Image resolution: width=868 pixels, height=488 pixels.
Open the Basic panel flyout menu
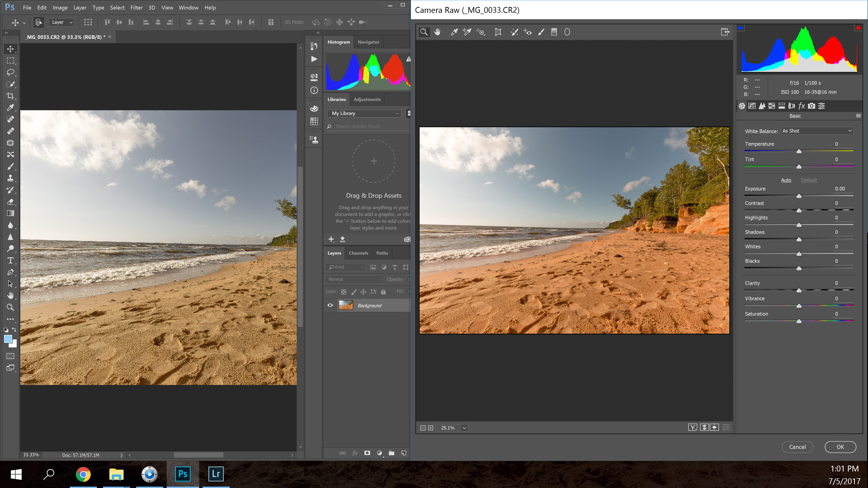click(858, 116)
